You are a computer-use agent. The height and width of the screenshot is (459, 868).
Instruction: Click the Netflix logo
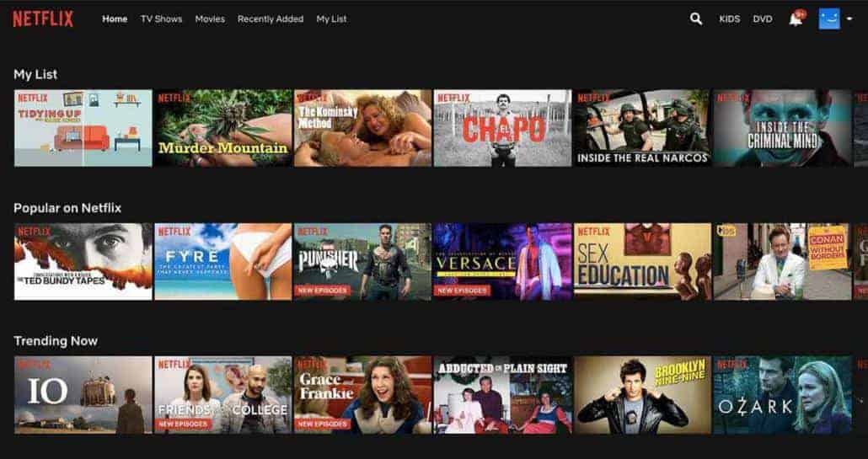point(43,19)
